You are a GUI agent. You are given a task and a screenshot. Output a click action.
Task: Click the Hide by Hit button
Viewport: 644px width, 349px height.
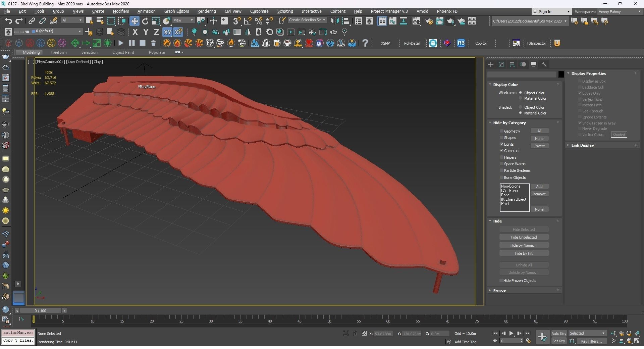[524, 253]
